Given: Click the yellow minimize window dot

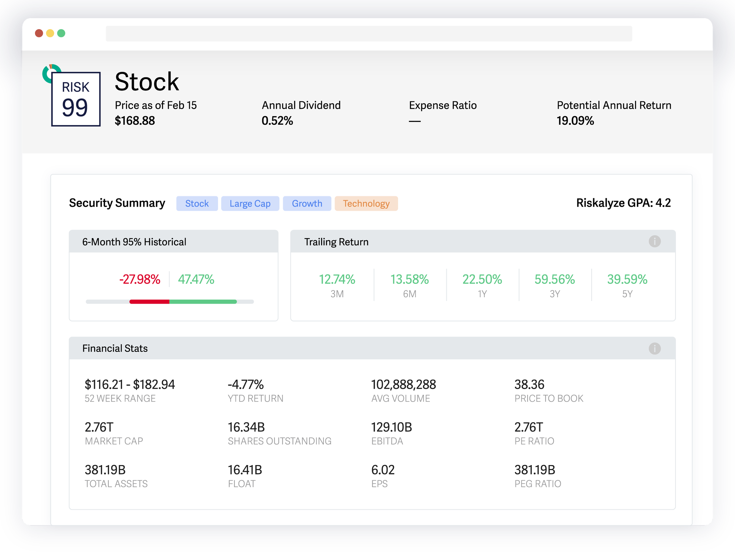Looking at the screenshot, I should click(x=50, y=33).
